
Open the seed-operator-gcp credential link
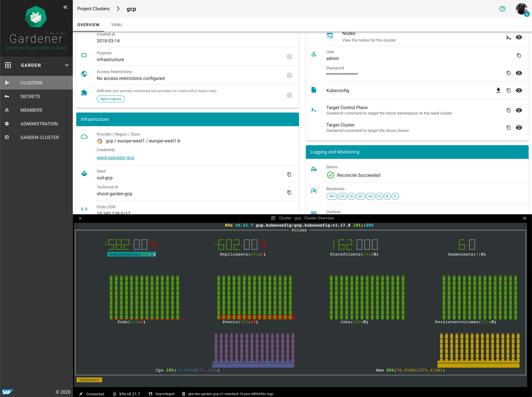point(116,157)
